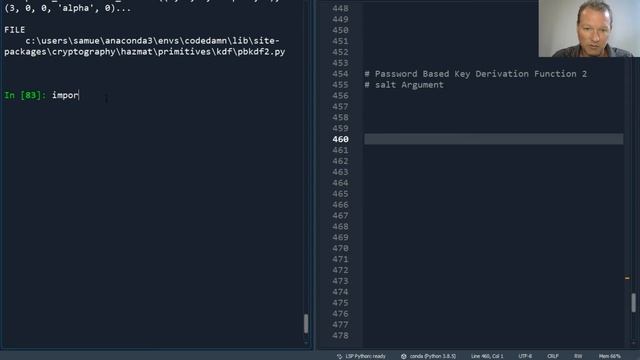Click the conda environment icon in status bar
Image resolution: width=640 pixels, height=360 pixels.
404,356
